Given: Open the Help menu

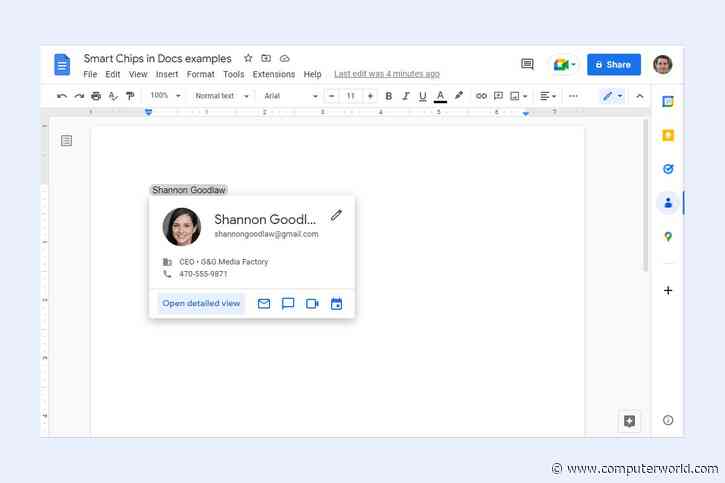Looking at the screenshot, I should [x=313, y=74].
